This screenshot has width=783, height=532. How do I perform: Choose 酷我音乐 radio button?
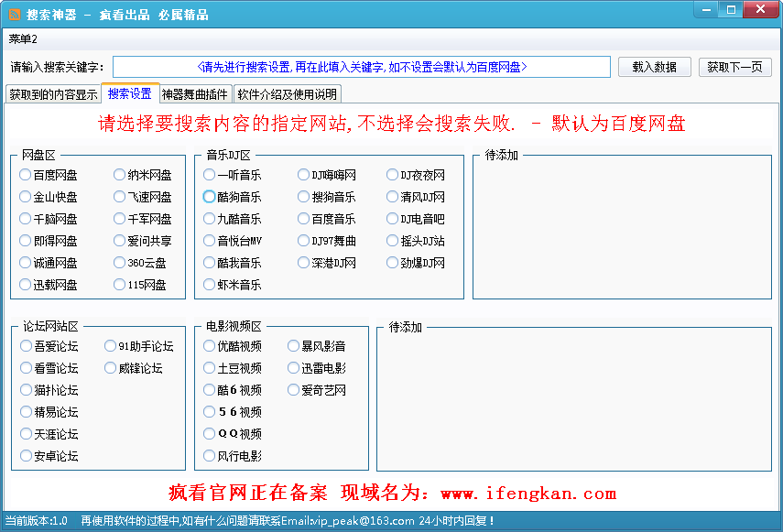coord(233,263)
